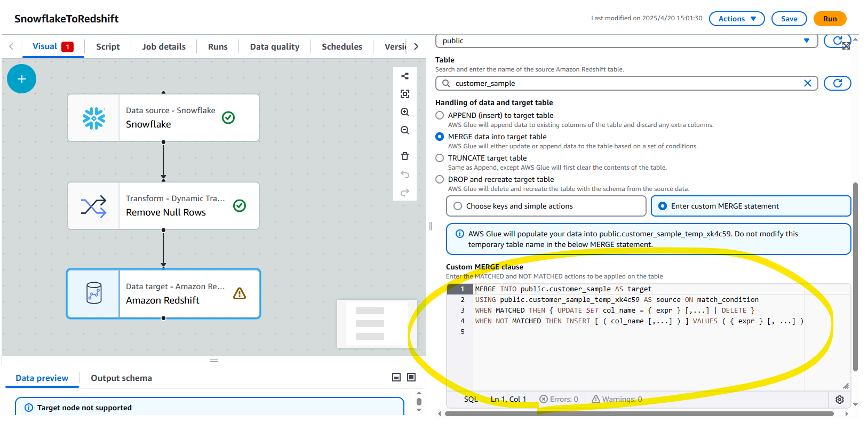Click the canvas auto-layout share icon
The height and width of the screenshot is (430, 868).
405,76
